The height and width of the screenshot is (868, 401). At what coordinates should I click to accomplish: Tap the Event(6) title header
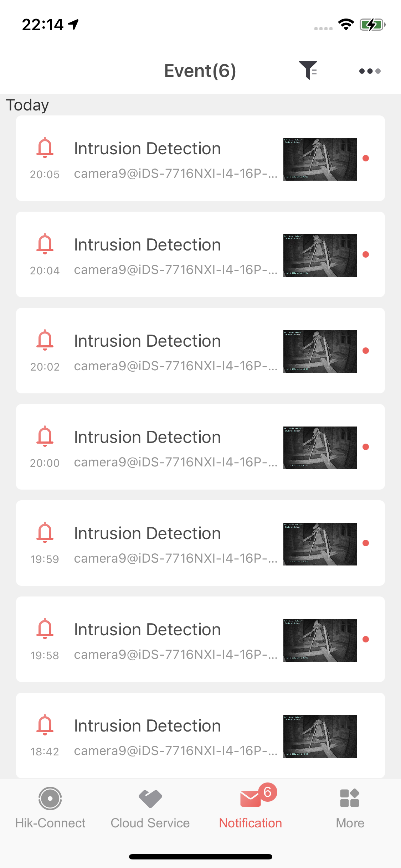200,71
